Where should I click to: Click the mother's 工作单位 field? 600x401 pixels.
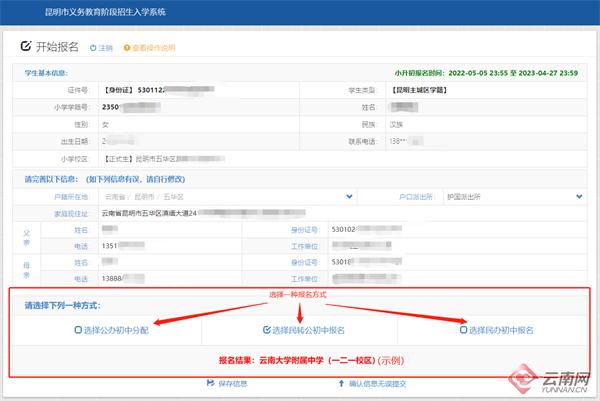tap(457, 279)
